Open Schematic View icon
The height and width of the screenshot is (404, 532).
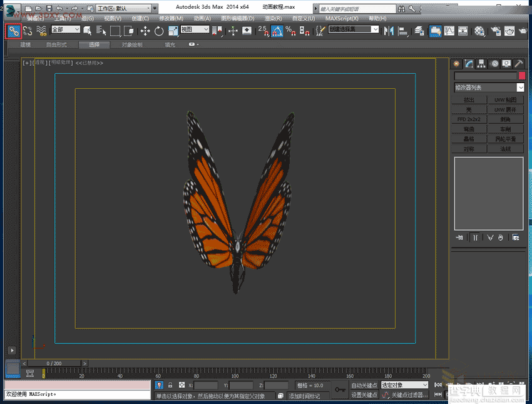pyautogui.click(x=463, y=31)
